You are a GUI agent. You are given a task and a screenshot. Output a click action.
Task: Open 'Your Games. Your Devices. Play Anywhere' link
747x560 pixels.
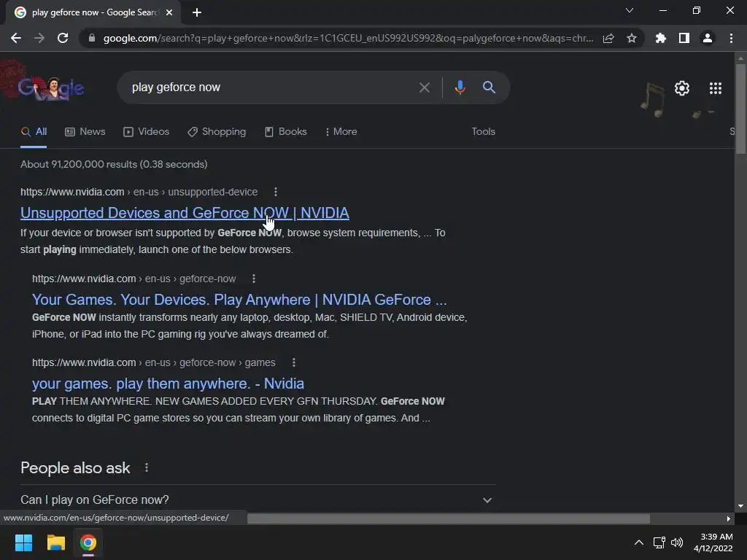pyautogui.click(x=239, y=300)
